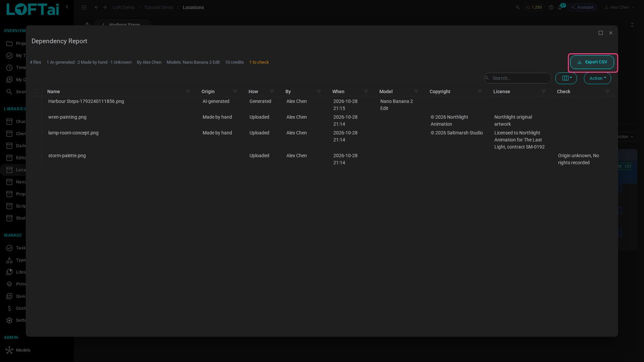
Task: Open the Origin column filter
Action: pos(235,92)
